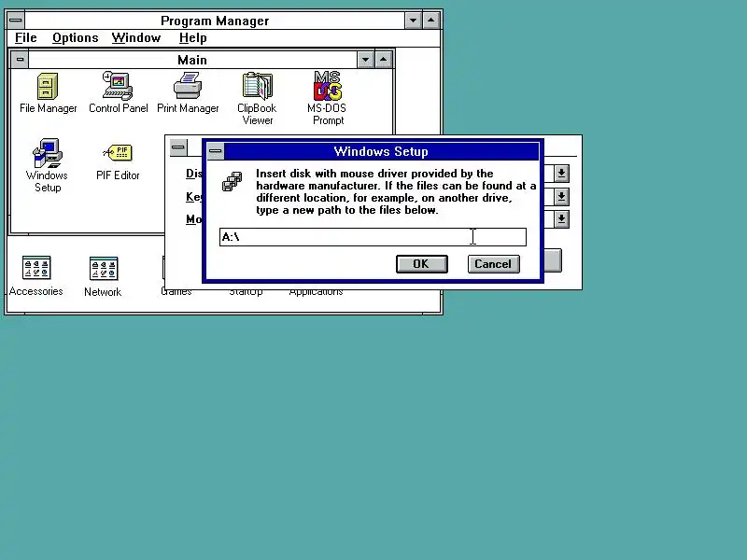Click the Main window title bar
The image size is (747, 560).
click(x=192, y=60)
